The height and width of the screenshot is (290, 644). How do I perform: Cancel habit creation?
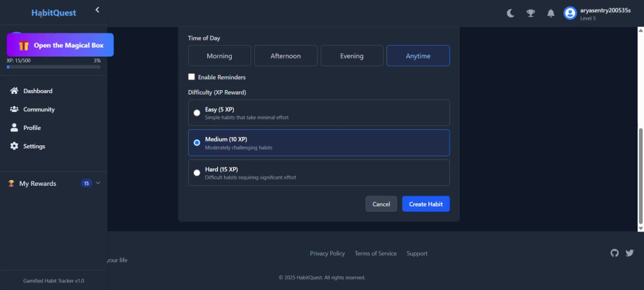tap(381, 204)
